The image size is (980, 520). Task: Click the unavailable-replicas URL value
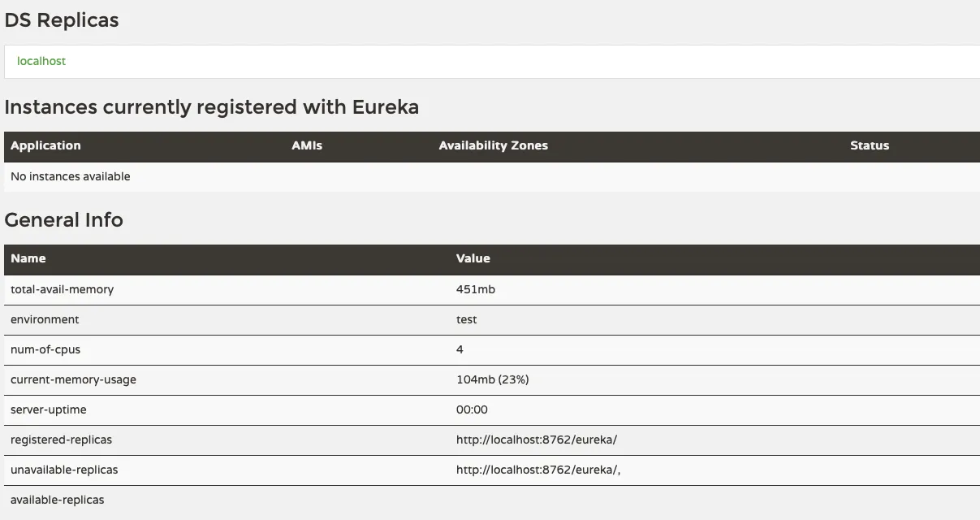pyautogui.click(x=538, y=470)
